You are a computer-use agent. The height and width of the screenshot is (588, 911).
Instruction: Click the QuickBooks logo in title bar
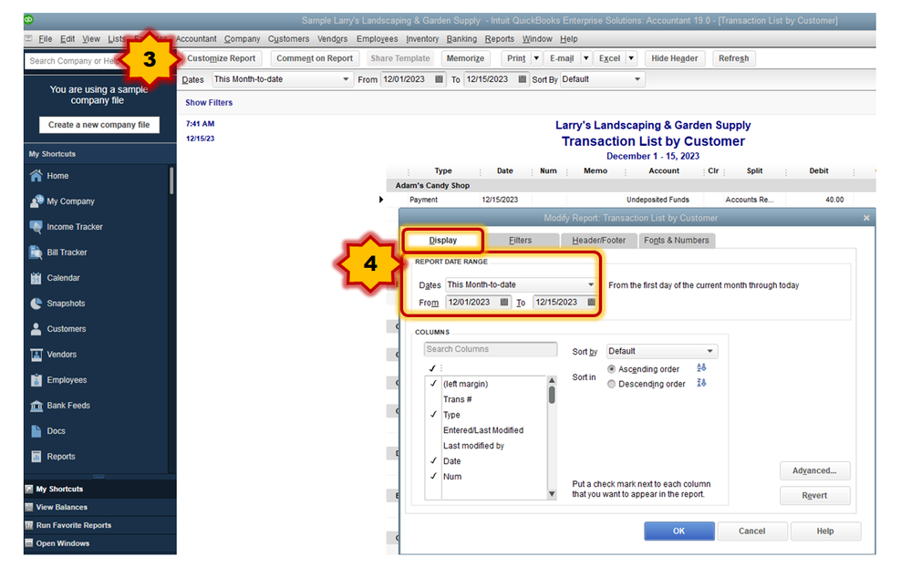pyautogui.click(x=28, y=20)
